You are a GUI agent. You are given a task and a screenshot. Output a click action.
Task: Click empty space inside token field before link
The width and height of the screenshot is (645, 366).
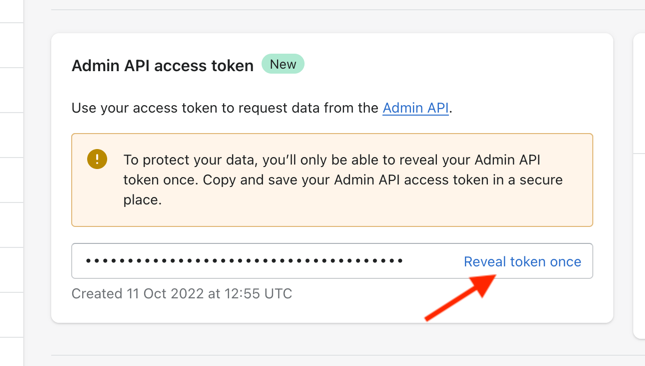click(x=433, y=261)
